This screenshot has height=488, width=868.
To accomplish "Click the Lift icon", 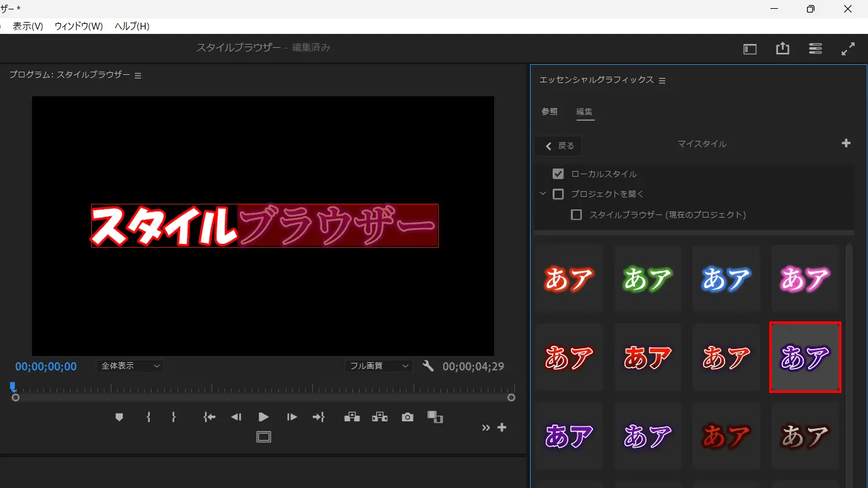I will coord(352,416).
